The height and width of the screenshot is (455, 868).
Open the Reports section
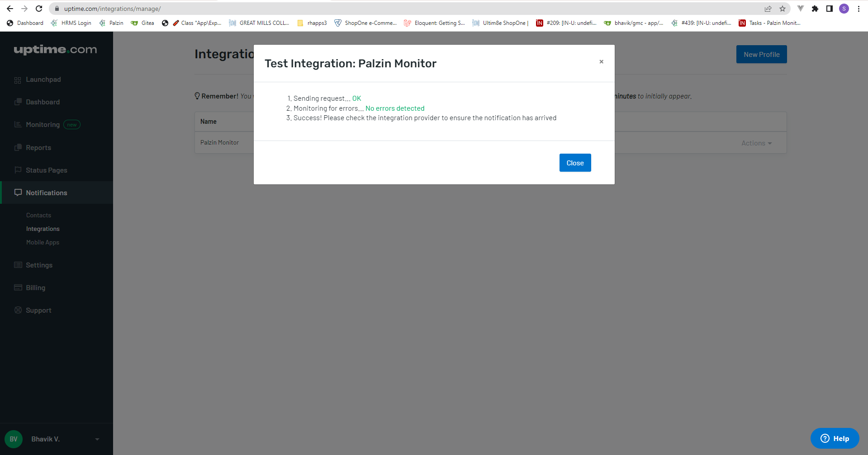click(38, 148)
